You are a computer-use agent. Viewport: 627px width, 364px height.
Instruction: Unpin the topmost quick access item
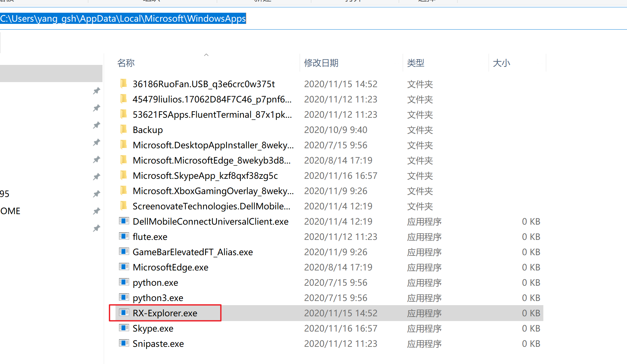tap(96, 91)
